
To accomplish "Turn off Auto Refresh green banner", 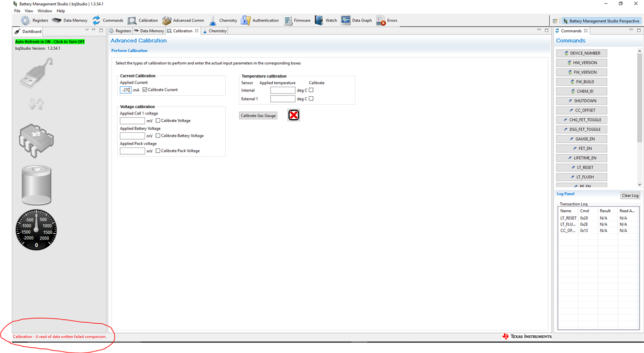I will coord(50,41).
